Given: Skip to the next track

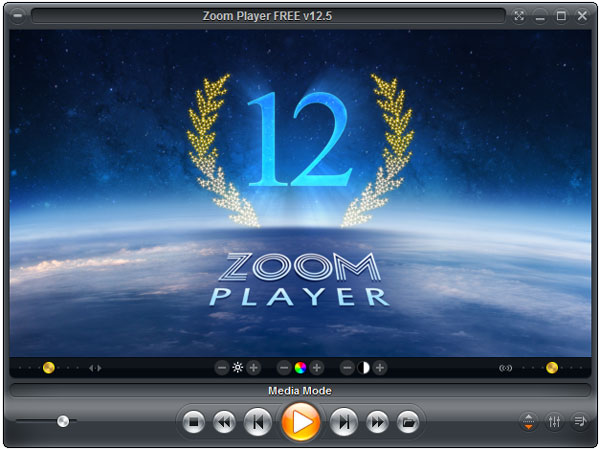Looking at the screenshot, I should [344, 422].
